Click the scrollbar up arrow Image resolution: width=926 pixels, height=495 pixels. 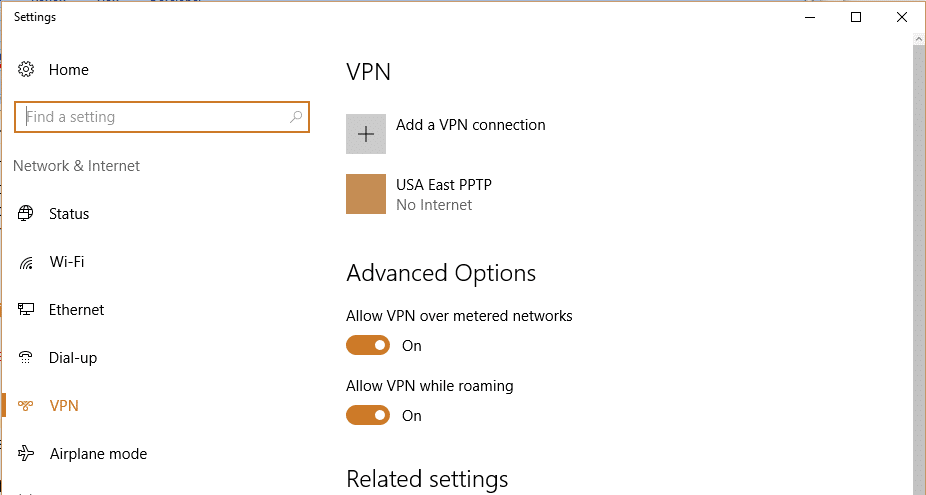[919, 39]
